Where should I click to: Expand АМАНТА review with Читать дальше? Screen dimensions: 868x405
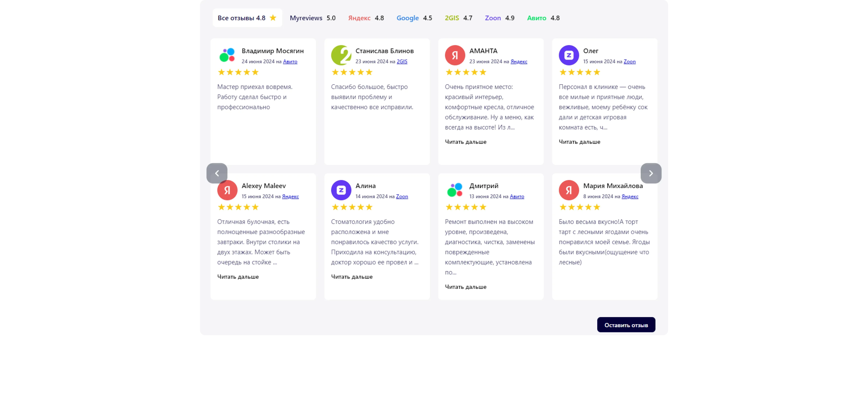pos(465,142)
